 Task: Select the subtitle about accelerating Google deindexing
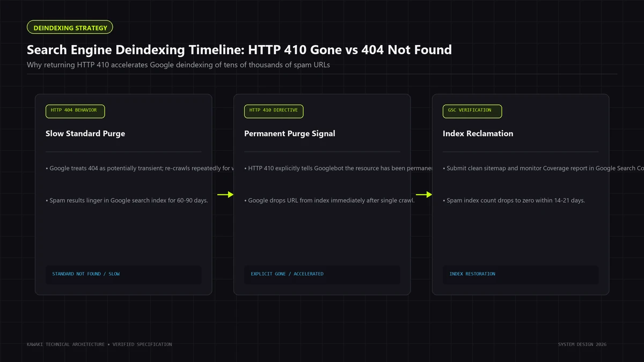coord(178,65)
